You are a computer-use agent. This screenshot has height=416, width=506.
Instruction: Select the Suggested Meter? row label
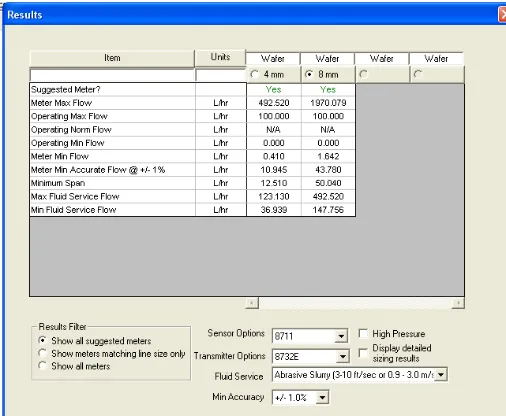66,89
